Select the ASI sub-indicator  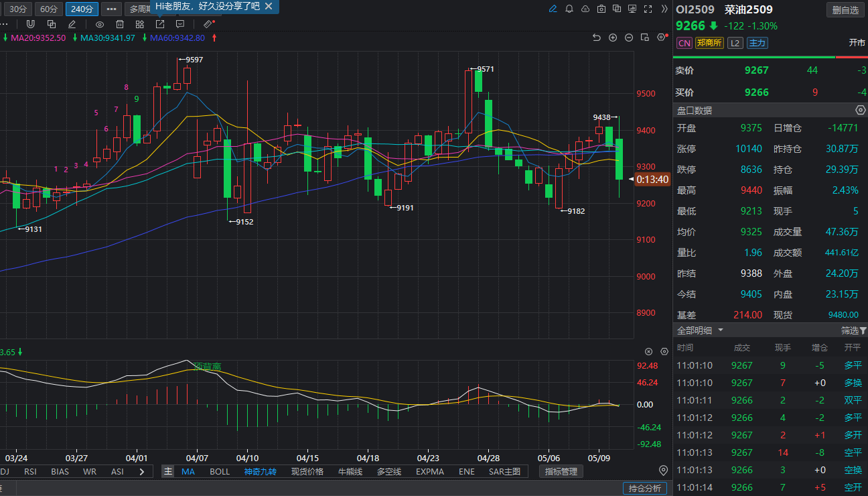pos(117,471)
